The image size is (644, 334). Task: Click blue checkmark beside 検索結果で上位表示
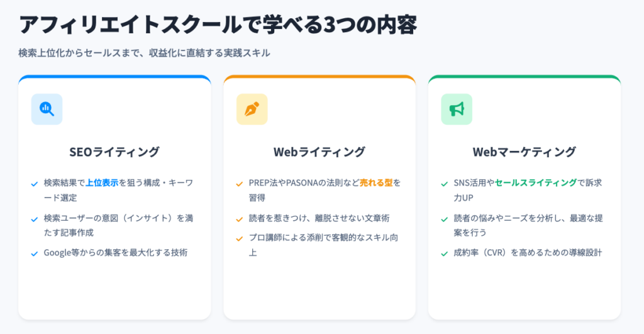[x=35, y=184]
